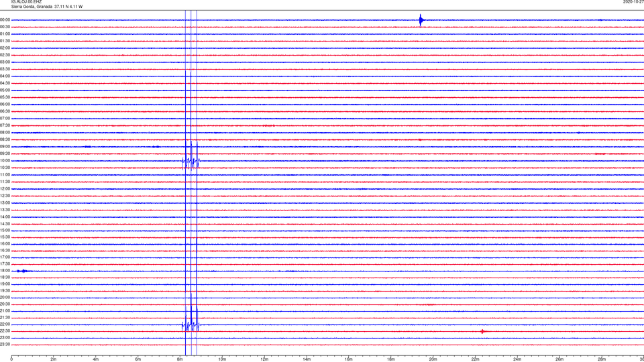Select the 17:30 hour label

(x=5, y=264)
